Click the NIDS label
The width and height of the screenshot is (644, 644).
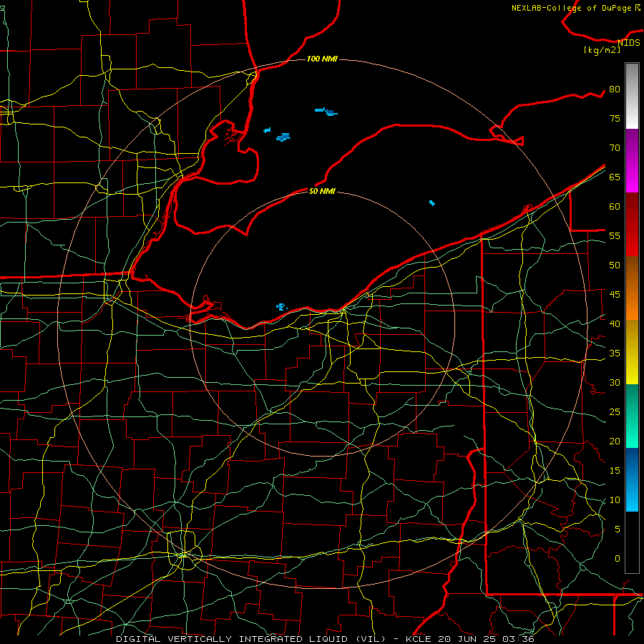pos(629,43)
